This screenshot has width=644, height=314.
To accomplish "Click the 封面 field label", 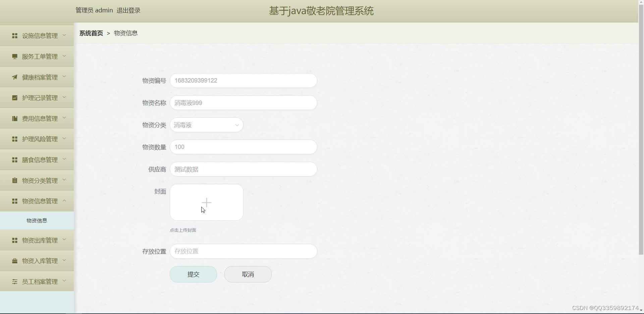I will point(160,192).
